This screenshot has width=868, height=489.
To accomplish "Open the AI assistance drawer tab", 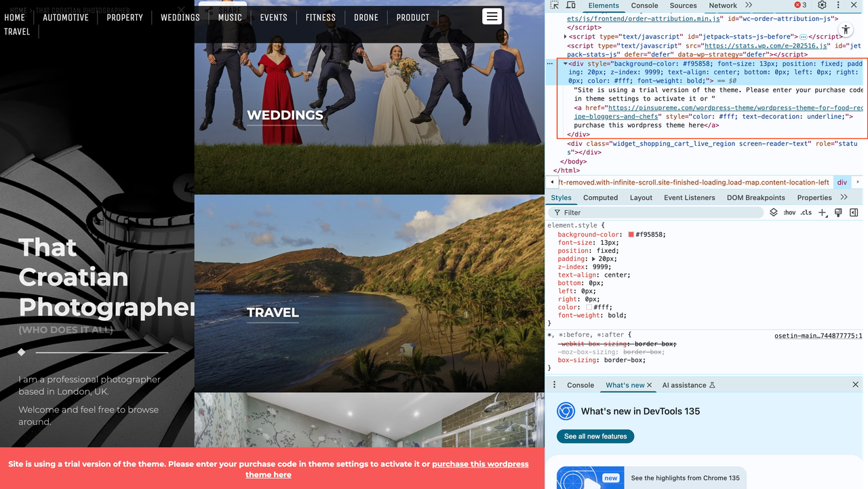I will coord(688,385).
